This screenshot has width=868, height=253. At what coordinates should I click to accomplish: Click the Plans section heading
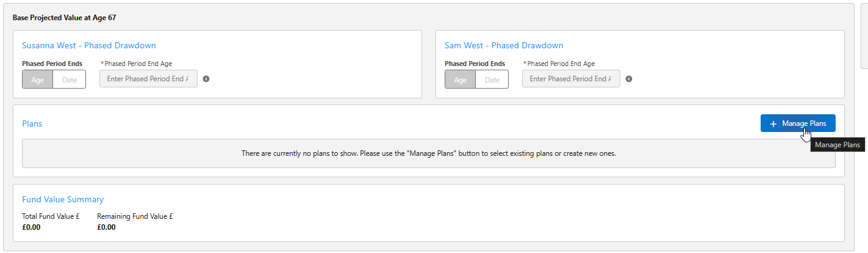click(x=32, y=123)
